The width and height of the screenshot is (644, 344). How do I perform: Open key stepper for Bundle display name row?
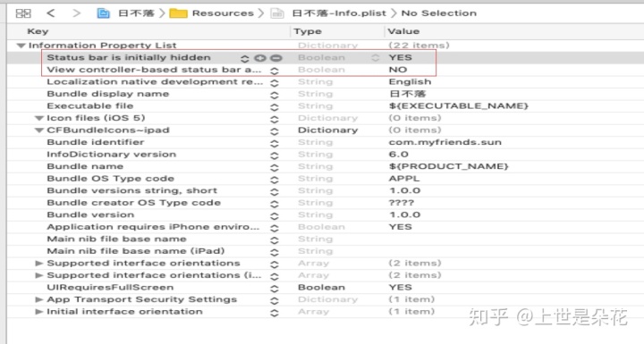[x=275, y=95]
